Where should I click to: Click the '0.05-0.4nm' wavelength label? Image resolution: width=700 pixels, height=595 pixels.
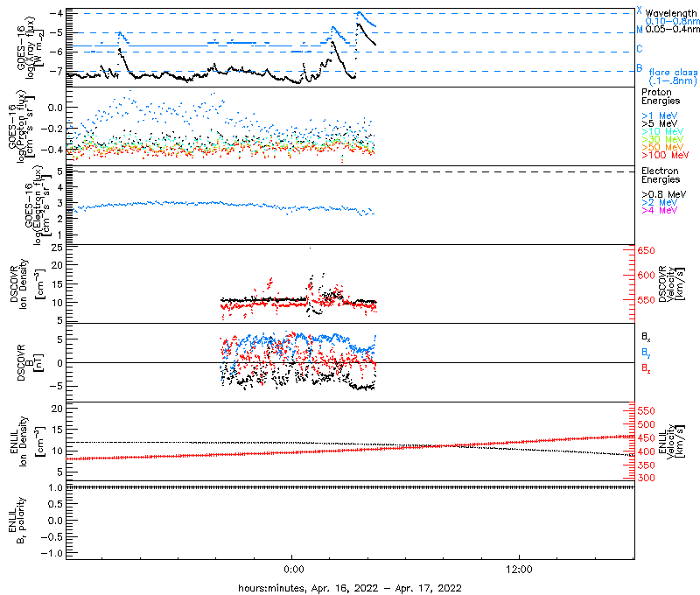[x=672, y=30]
